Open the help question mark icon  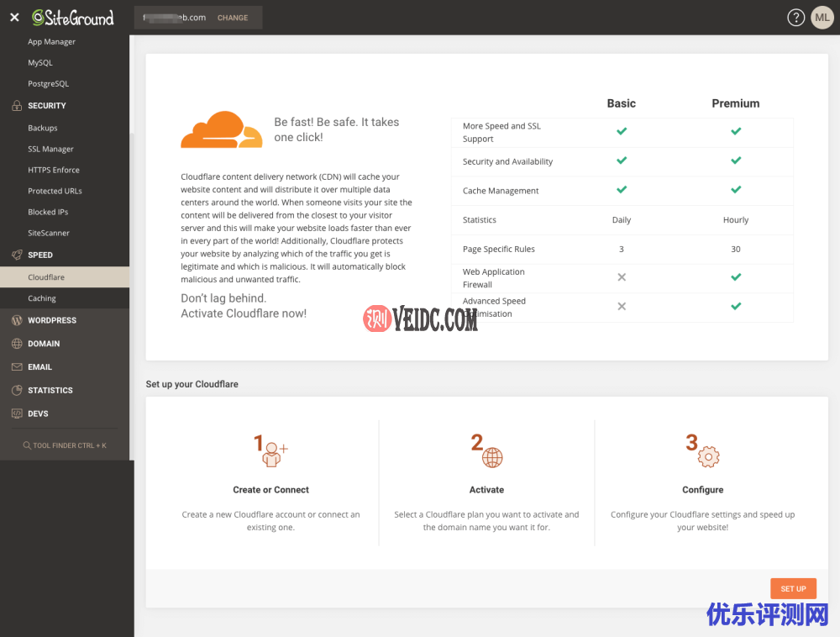(x=795, y=18)
